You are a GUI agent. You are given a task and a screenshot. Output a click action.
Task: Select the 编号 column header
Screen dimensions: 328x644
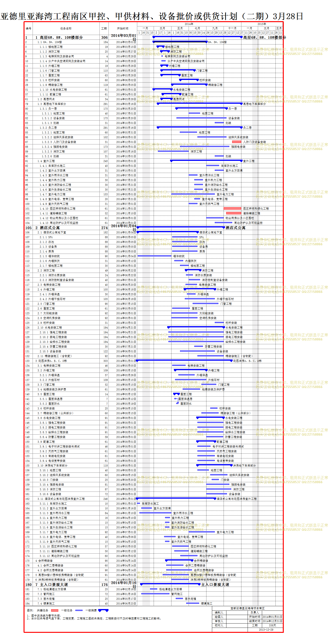[x=29, y=29]
